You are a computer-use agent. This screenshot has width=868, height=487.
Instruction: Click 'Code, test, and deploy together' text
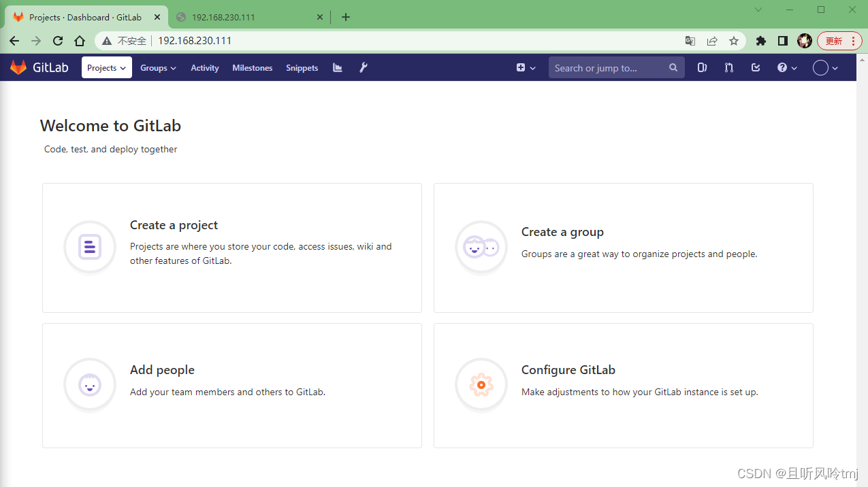coord(110,149)
